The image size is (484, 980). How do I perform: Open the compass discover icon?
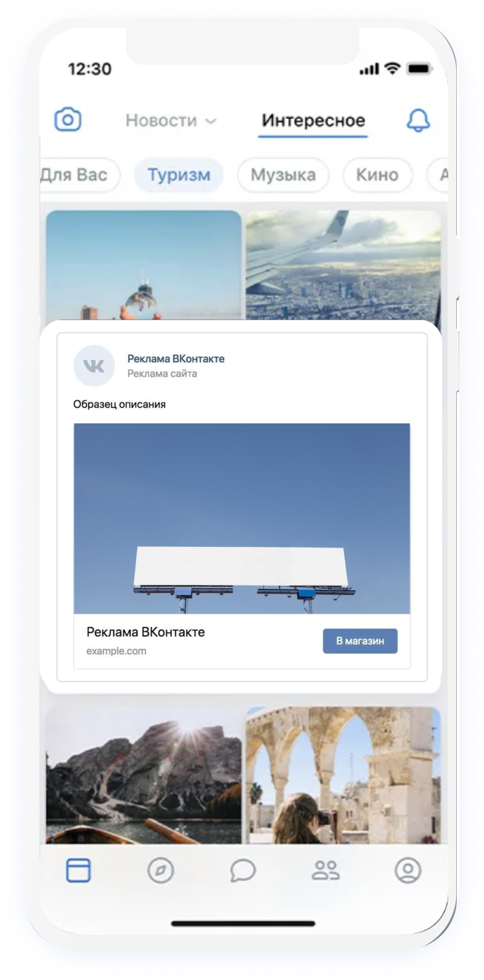[x=160, y=870]
